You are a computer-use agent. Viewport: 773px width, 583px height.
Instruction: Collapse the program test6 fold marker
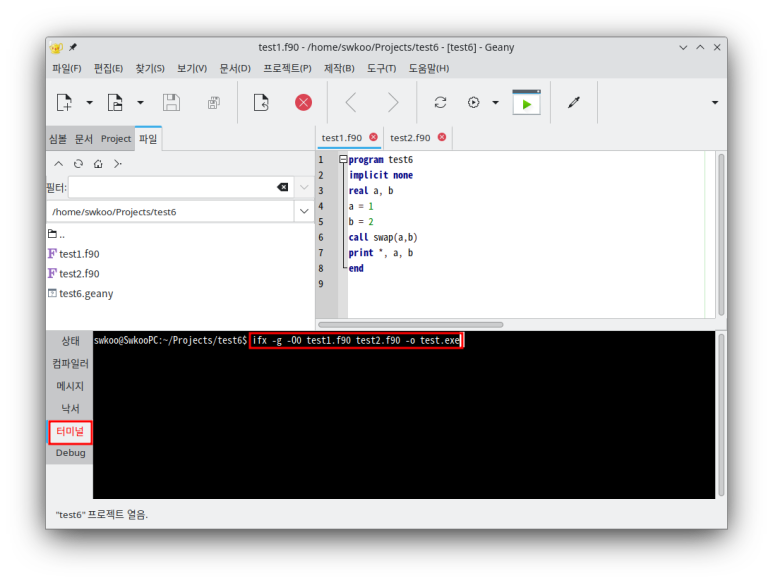pyautogui.click(x=343, y=159)
